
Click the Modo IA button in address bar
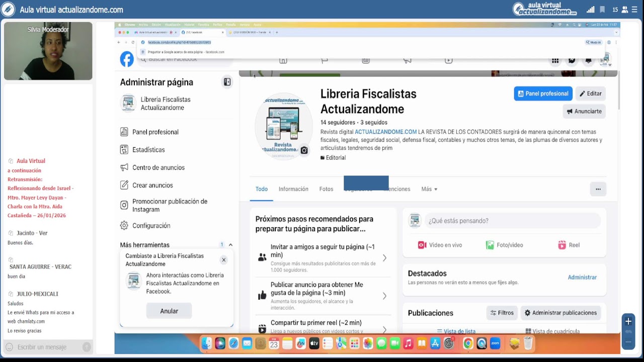pyautogui.click(x=594, y=42)
